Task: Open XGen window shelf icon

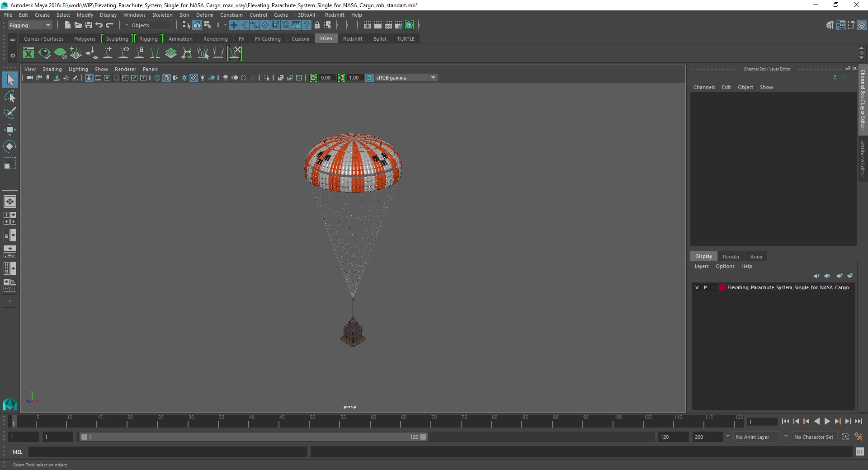Action: [28, 53]
